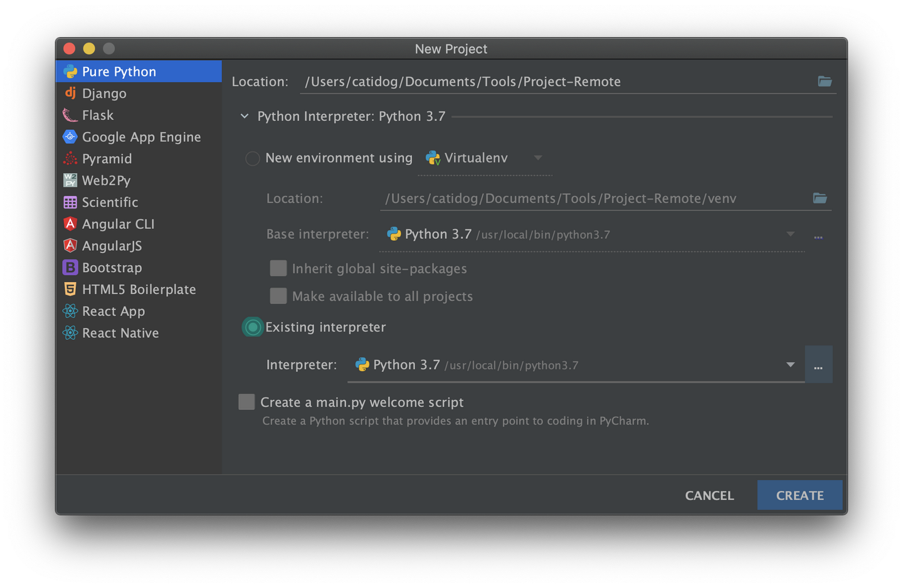Choose the Existing interpreter radio button
Viewport: 903px width, 588px height.
click(x=253, y=327)
